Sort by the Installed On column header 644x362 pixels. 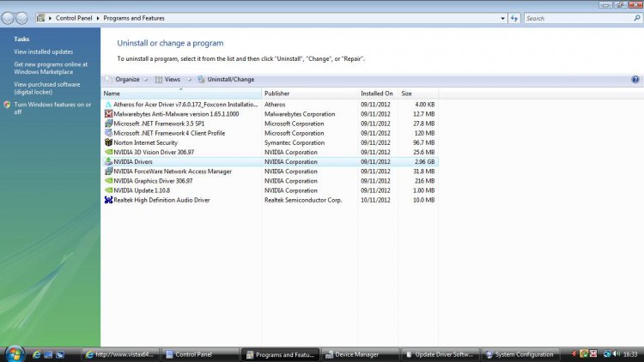378,94
